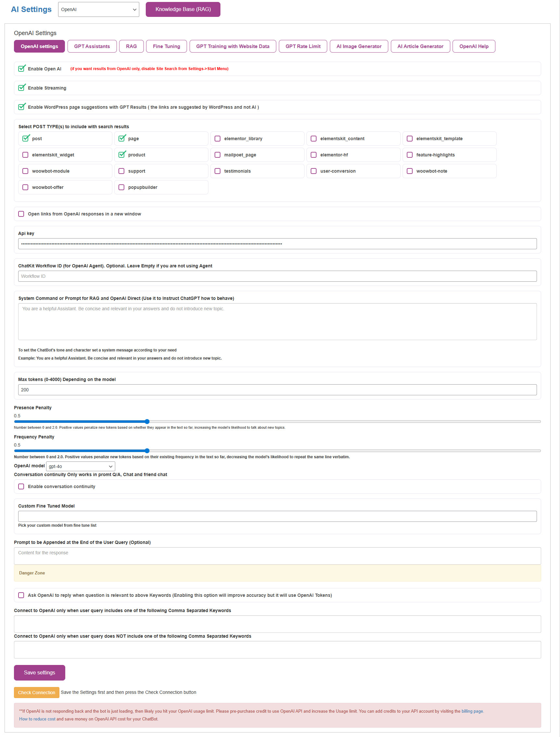Check the woowbot-offer post type
The width and height of the screenshot is (560, 737).
coord(25,187)
